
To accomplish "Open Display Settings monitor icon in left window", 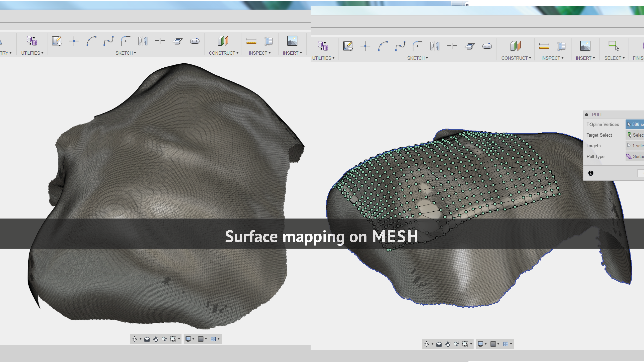I will tap(188, 339).
